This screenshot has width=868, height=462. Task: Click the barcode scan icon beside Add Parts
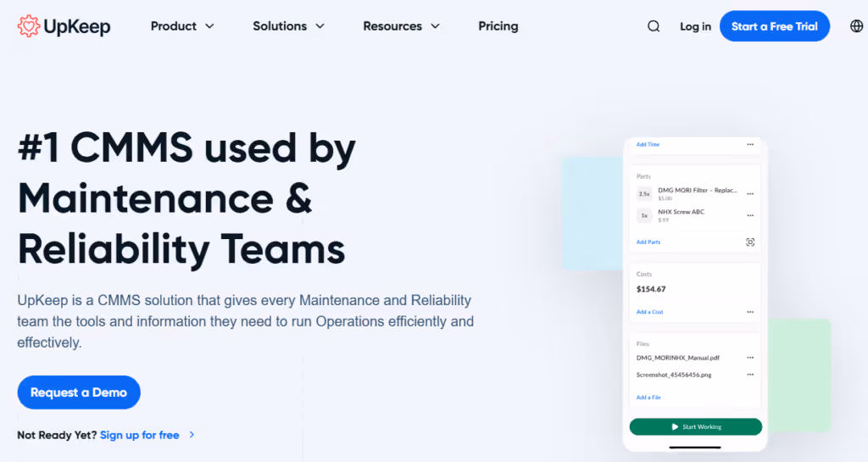coord(750,242)
